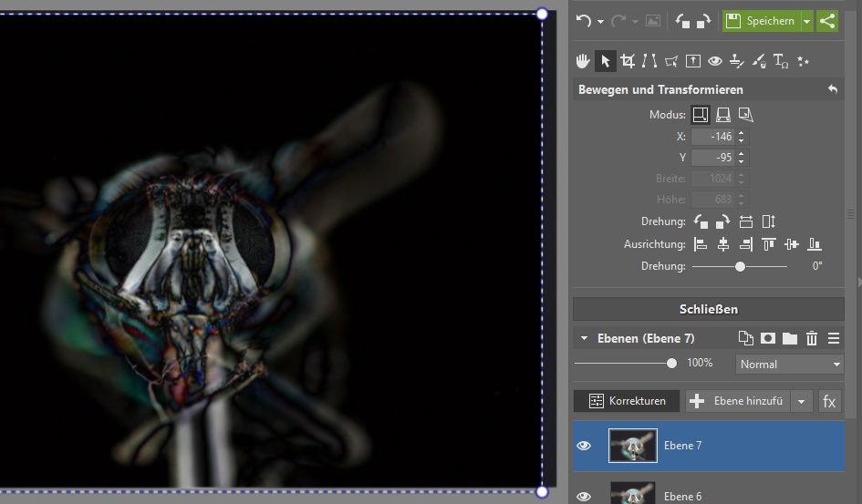Choose the first Modus resize option
This screenshot has height=504, width=862.
point(701,114)
